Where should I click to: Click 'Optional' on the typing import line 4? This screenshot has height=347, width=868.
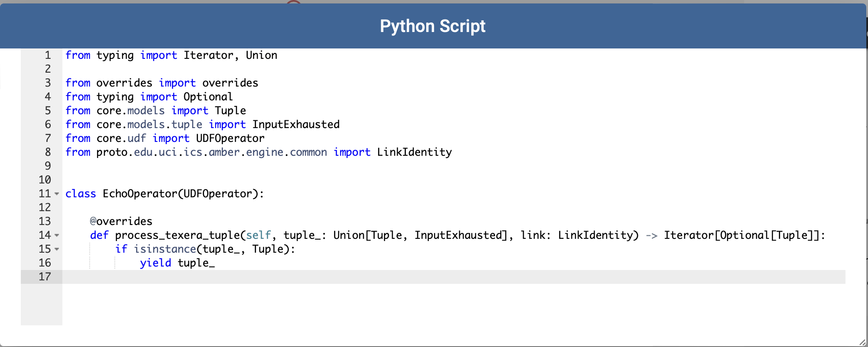click(208, 97)
